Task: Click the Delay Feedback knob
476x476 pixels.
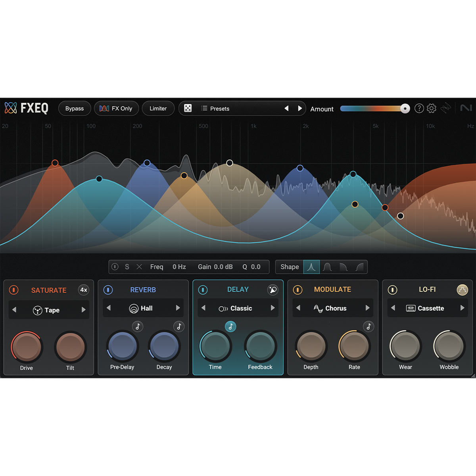Action: (x=260, y=346)
